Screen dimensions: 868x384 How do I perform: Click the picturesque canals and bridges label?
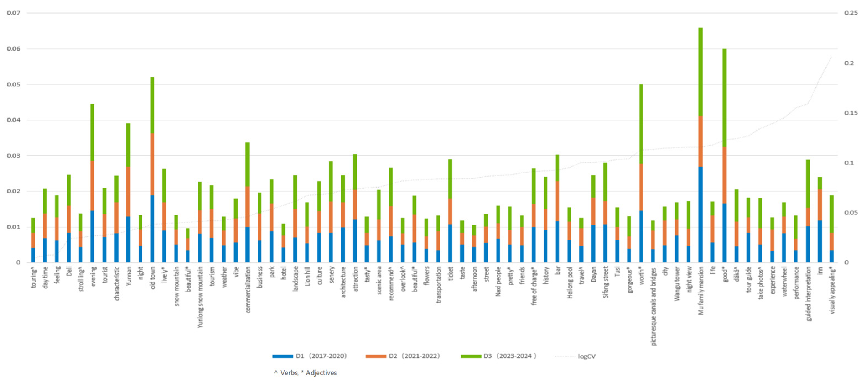point(653,306)
